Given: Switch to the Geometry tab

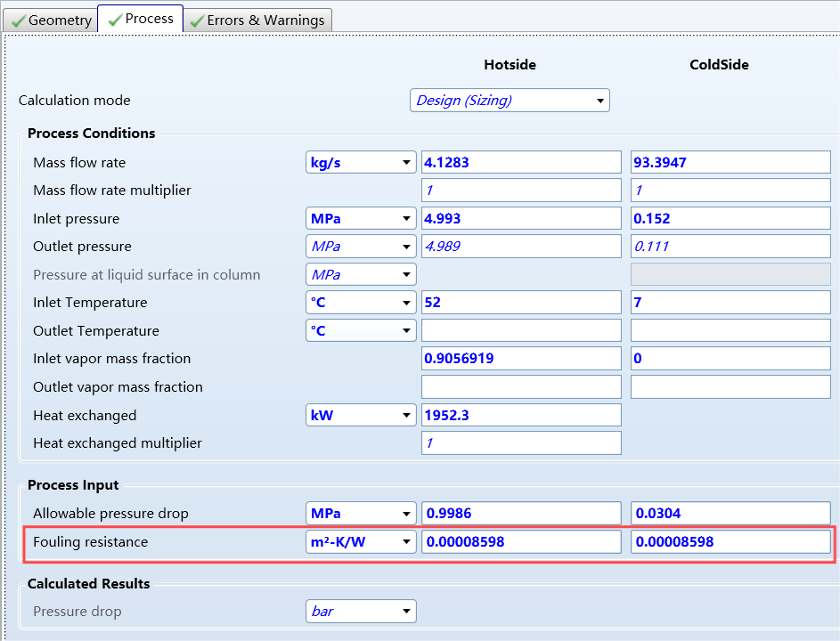Looking at the screenshot, I should (50, 20).
